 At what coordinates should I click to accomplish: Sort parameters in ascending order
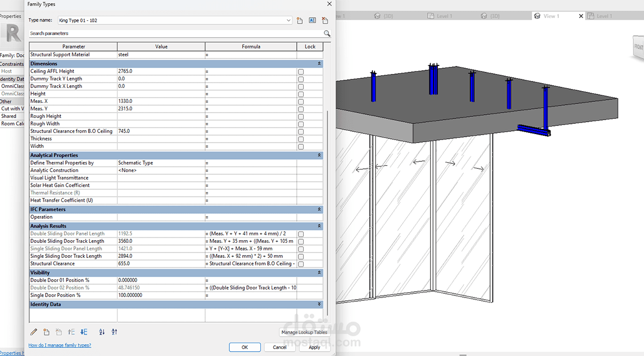pos(102,332)
